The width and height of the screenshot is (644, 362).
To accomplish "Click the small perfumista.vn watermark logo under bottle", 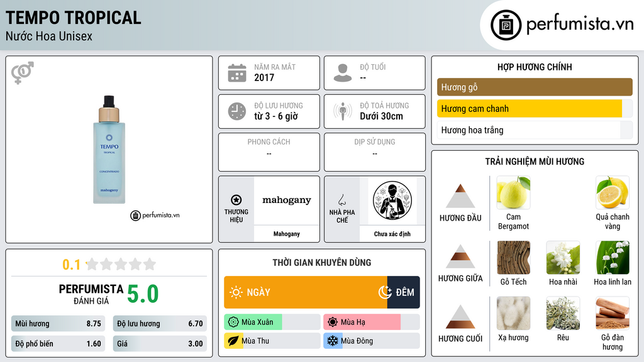I will [155, 215].
